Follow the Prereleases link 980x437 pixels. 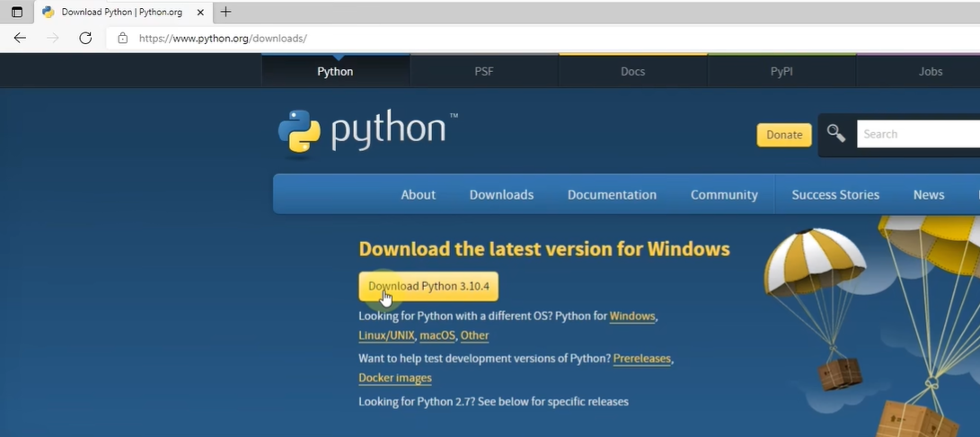click(x=642, y=359)
